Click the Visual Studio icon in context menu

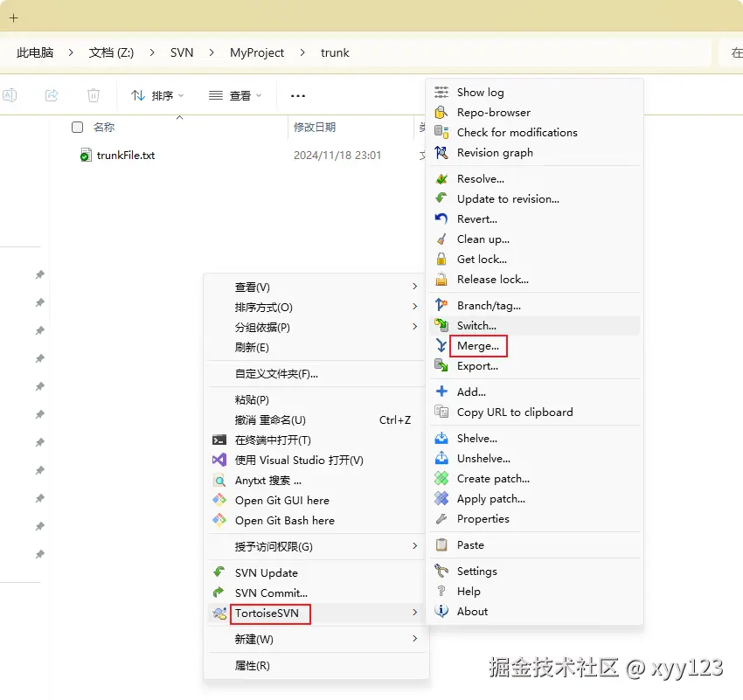tap(219, 460)
